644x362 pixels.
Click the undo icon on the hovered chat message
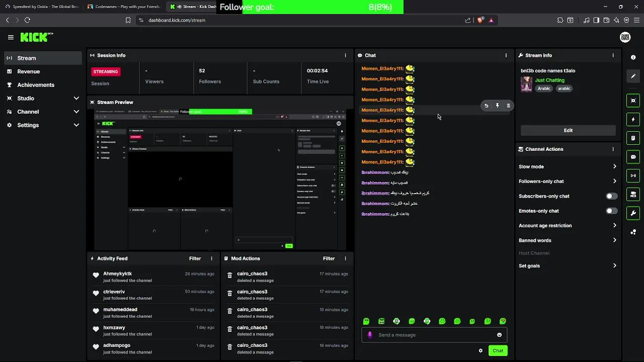point(486,106)
